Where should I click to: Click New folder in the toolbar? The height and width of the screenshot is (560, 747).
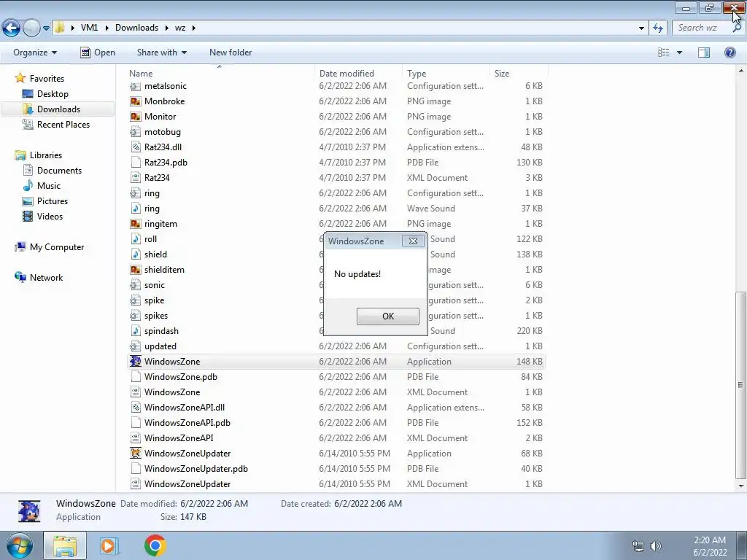(x=231, y=52)
